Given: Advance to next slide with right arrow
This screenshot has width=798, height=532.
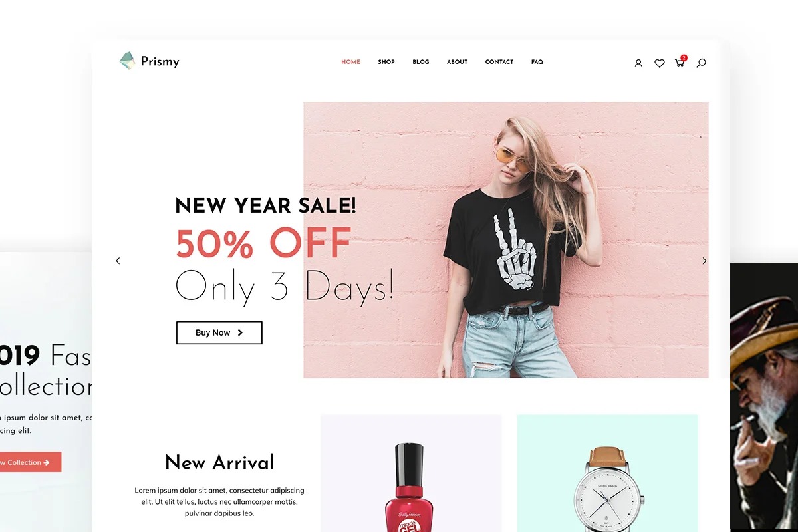Looking at the screenshot, I should pyautogui.click(x=704, y=261).
